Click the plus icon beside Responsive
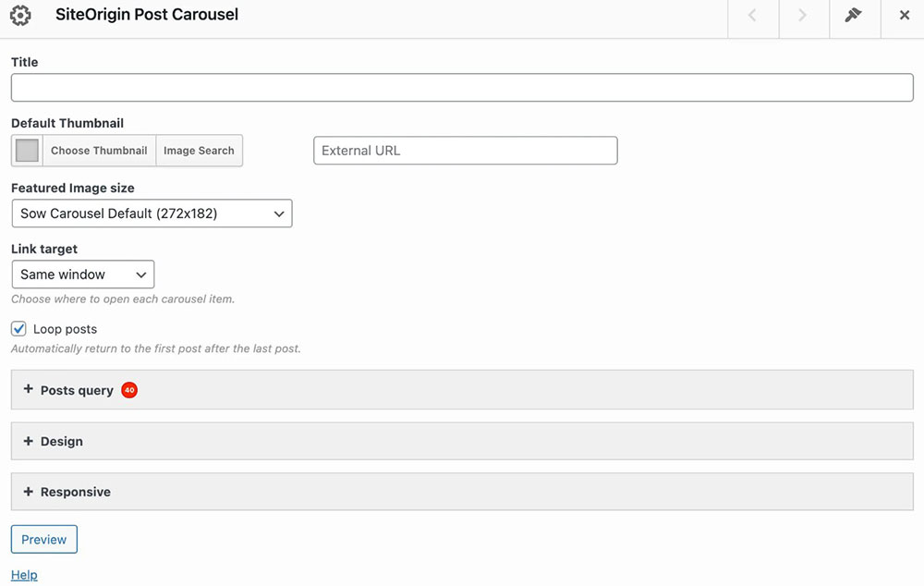Screen dimensions: 924x586 pos(28,492)
